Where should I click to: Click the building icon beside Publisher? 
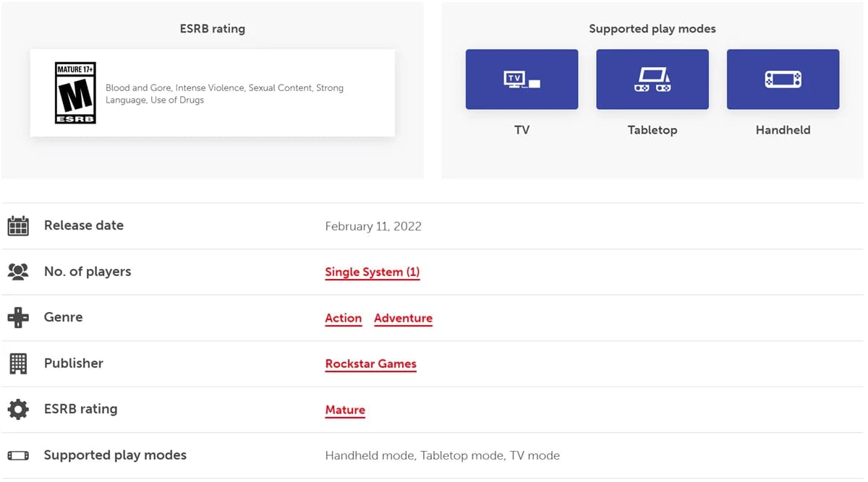point(18,363)
